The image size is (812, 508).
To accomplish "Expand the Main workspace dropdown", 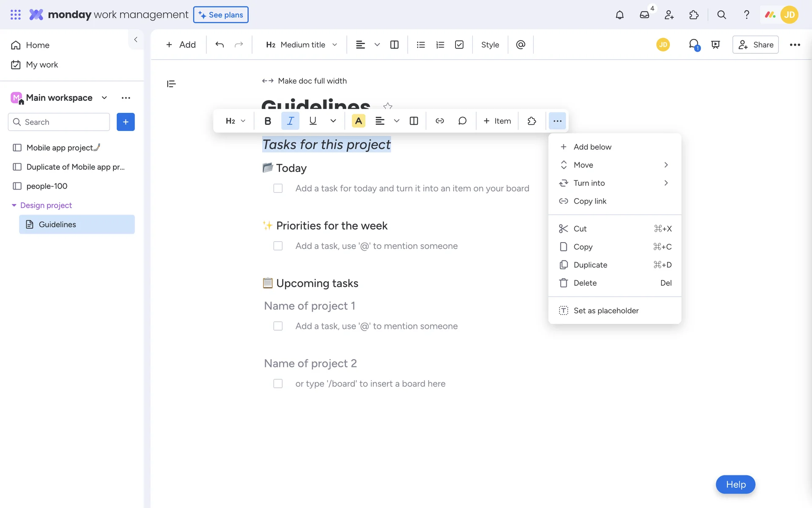I will click(x=104, y=98).
